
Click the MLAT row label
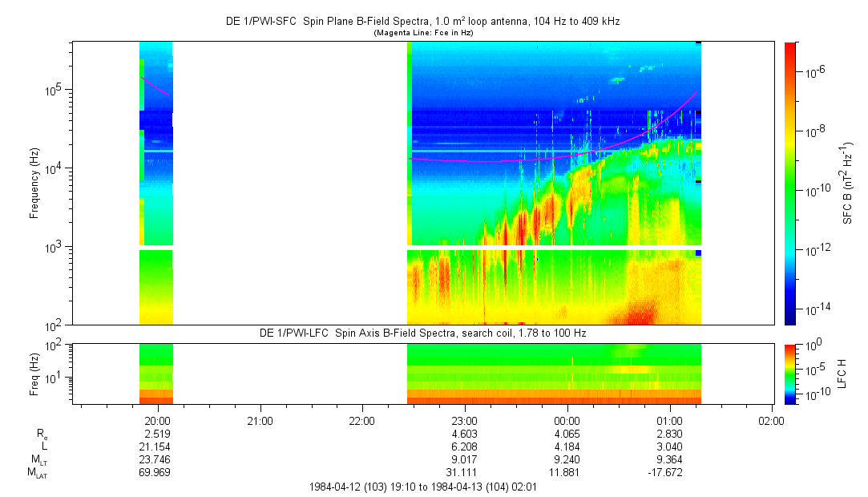pos(37,473)
